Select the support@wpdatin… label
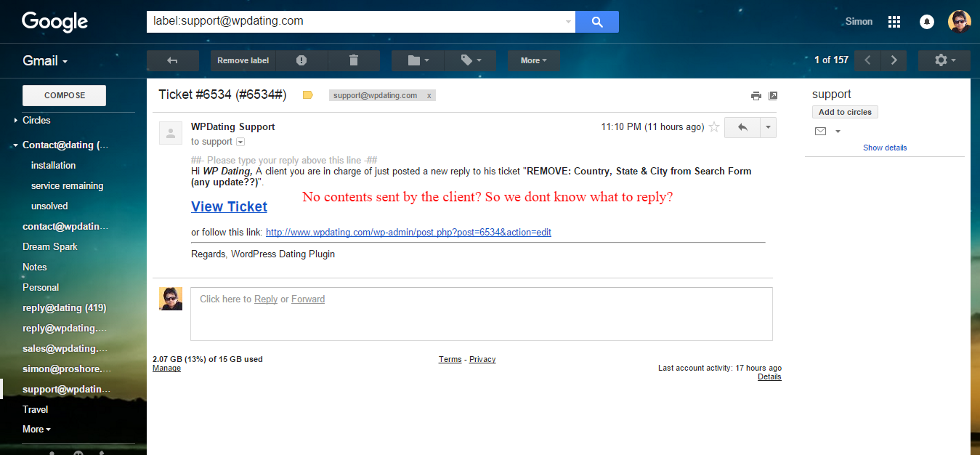 click(65, 389)
